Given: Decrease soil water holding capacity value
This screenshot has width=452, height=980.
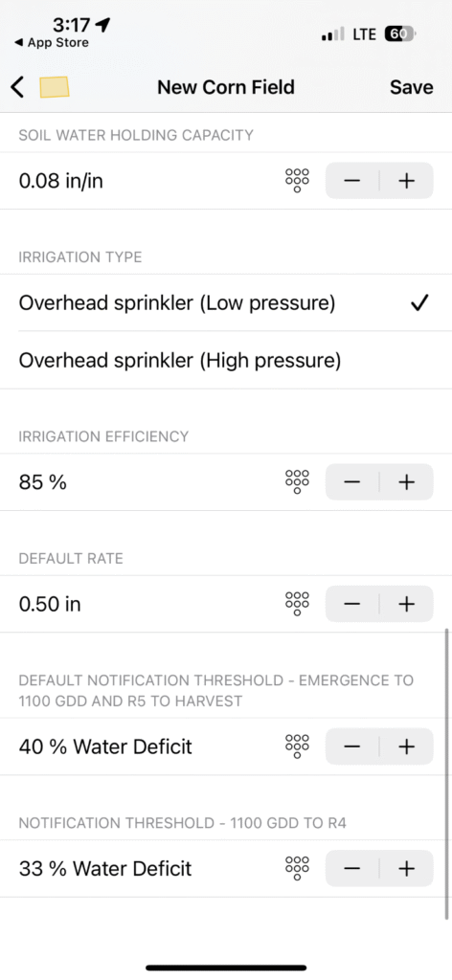Looking at the screenshot, I should 352,181.
